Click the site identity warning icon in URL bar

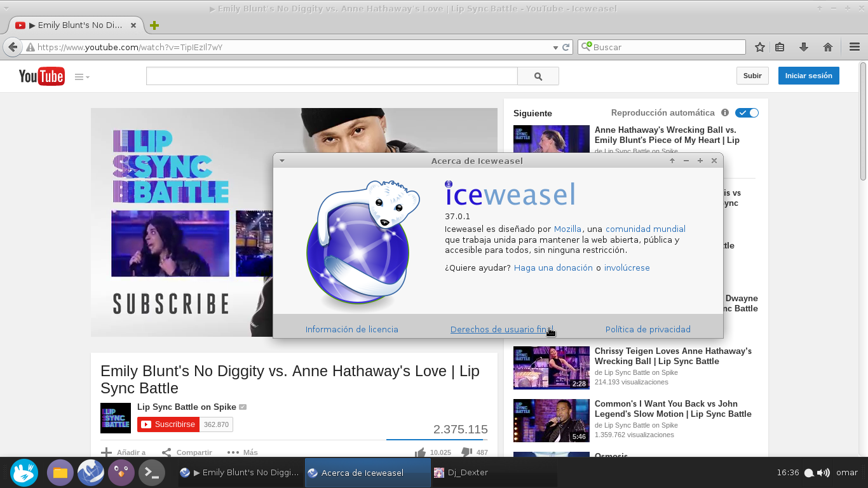click(30, 47)
